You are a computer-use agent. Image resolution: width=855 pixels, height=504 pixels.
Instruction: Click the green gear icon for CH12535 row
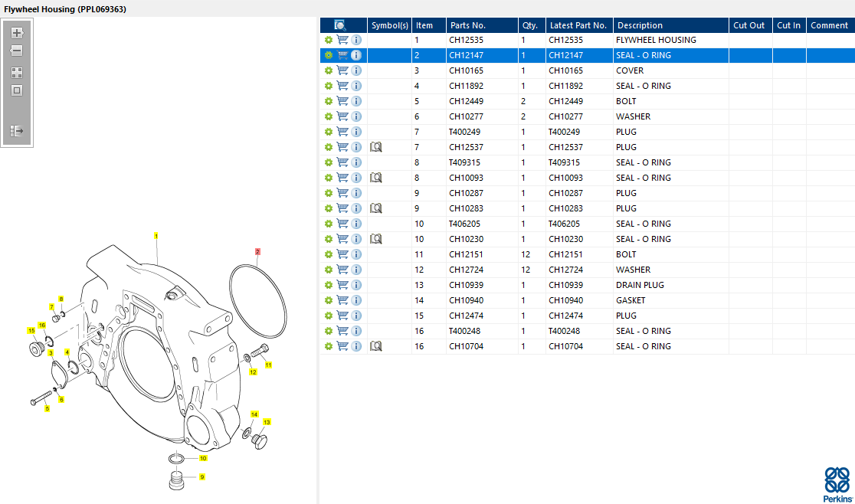click(328, 40)
